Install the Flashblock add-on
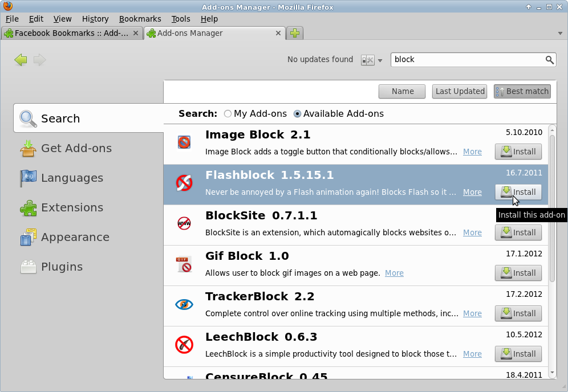 pyautogui.click(x=518, y=192)
